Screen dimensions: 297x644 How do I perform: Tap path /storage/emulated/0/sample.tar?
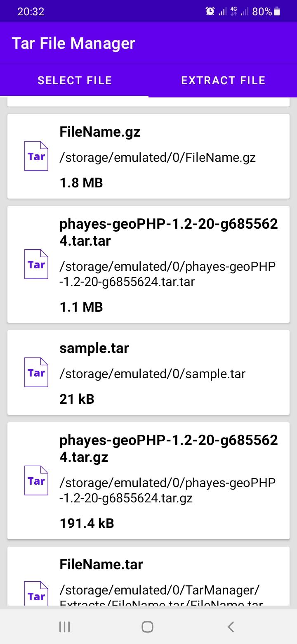point(152,374)
